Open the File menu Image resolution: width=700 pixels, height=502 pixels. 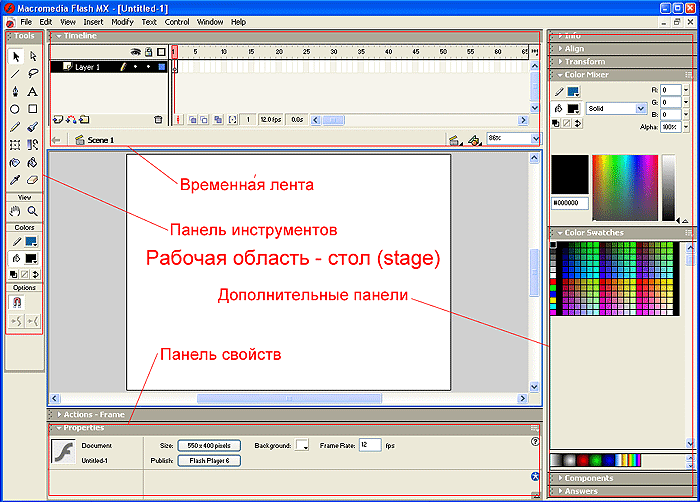[26, 22]
